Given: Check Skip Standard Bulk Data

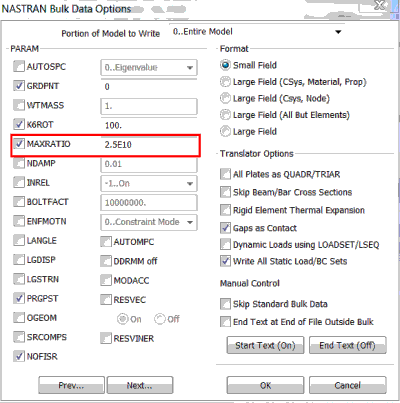Looking at the screenshot, I should tap(225, 304).
